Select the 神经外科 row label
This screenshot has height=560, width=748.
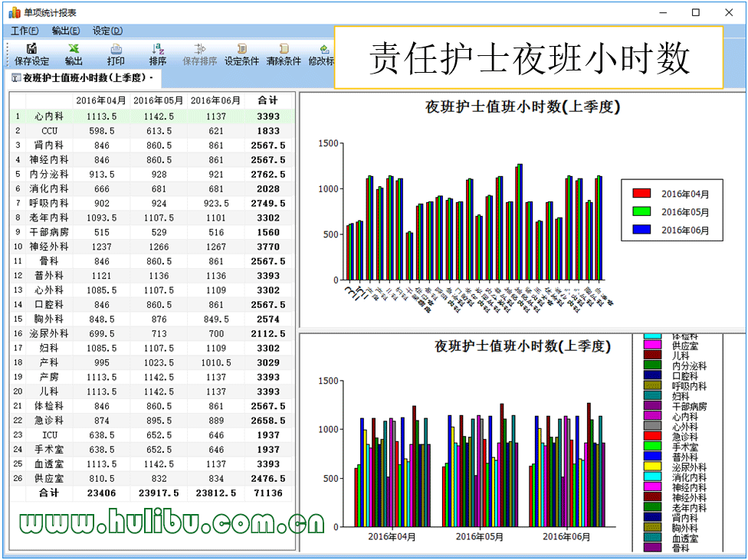coord(48,247)
